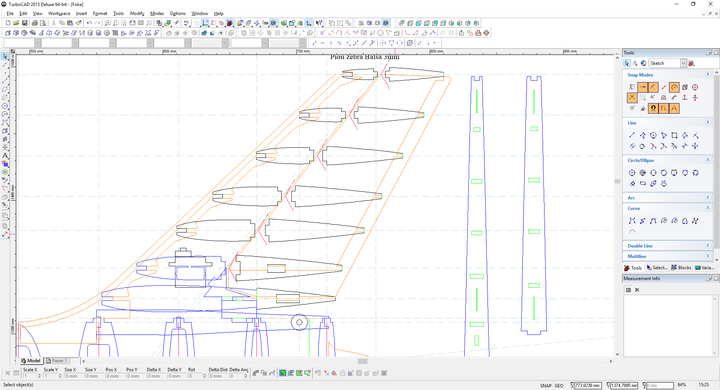
Task: Click the Save icon in the top toolbar
Action: coord(25,23)
